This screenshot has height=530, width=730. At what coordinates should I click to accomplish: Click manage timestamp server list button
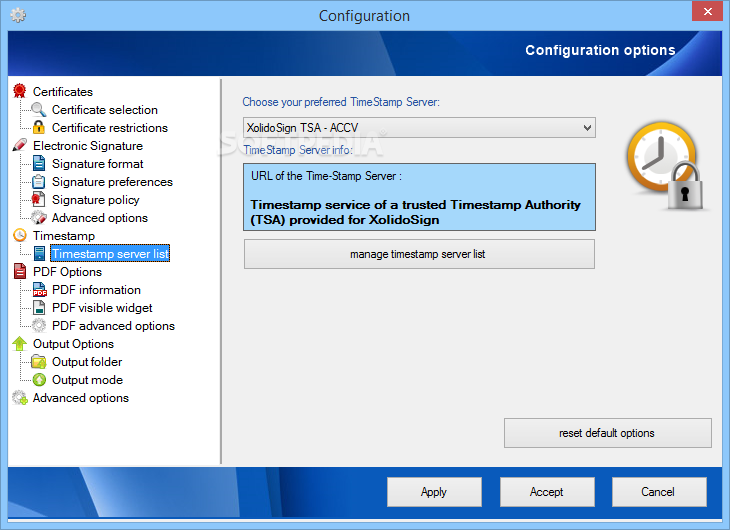coord(419,254)
